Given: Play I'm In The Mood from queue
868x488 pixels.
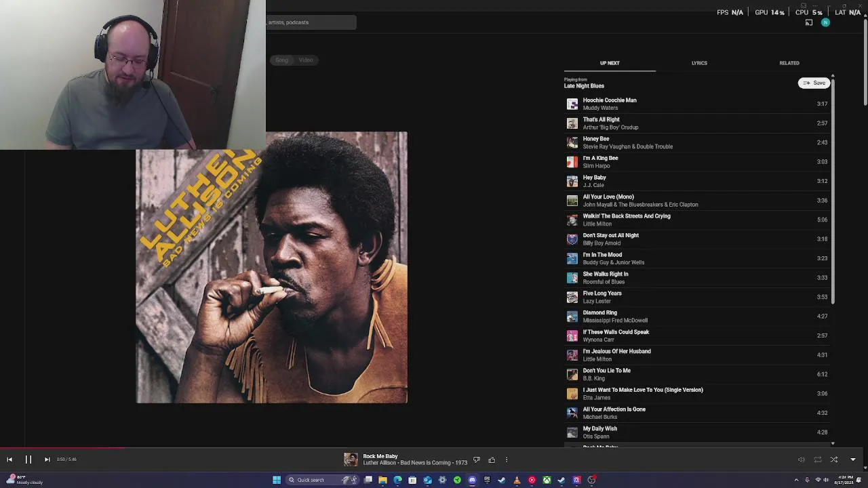Looking at the screenshot, I should tap(697, 258).
